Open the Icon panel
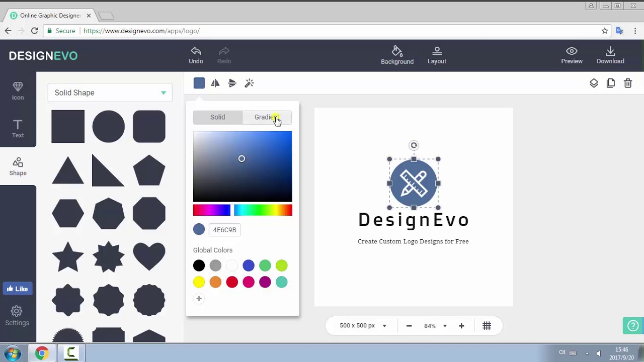 (18, 90)
